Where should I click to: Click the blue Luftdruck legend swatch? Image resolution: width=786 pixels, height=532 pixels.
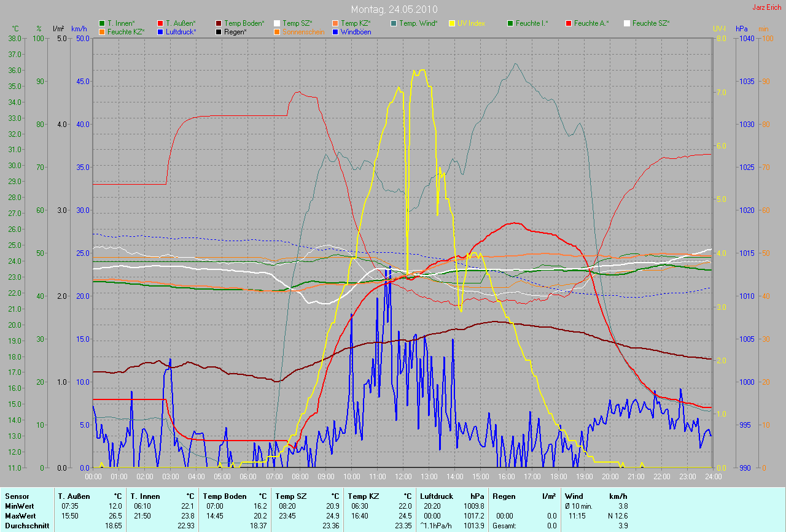pyautogui.click(x=160, y=32)
